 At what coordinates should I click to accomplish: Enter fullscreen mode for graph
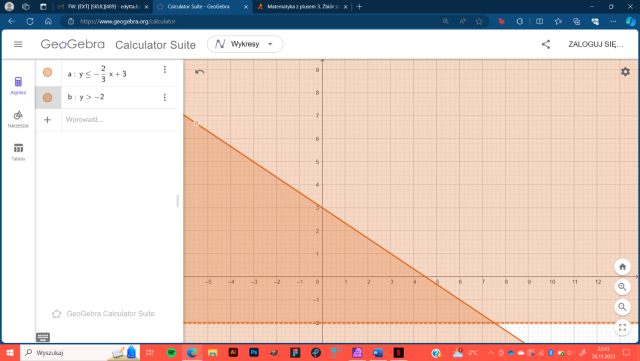(622, 328)
